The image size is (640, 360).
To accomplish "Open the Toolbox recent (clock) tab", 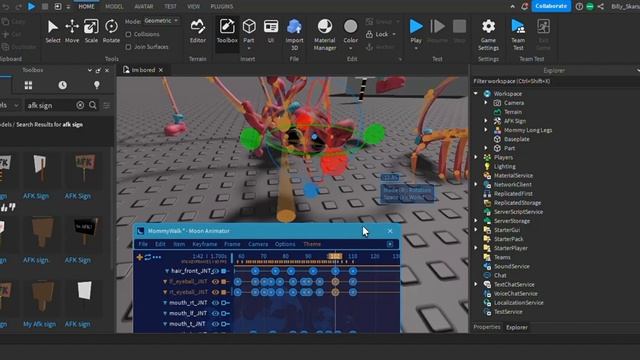I will [x=62, y=85].
